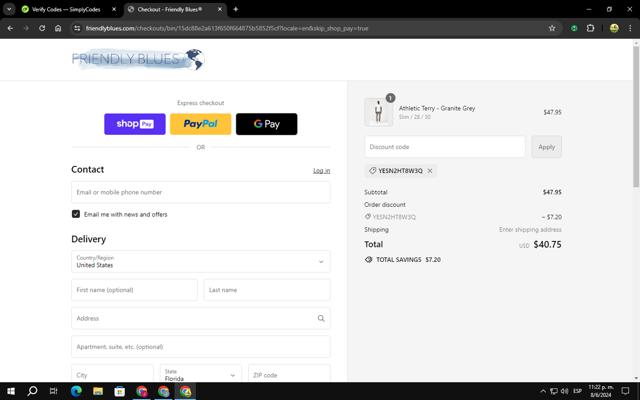
Task: Remove the YESN2HT8W3Q discount code
Action: pyautogui.click(x=430, y=171)
